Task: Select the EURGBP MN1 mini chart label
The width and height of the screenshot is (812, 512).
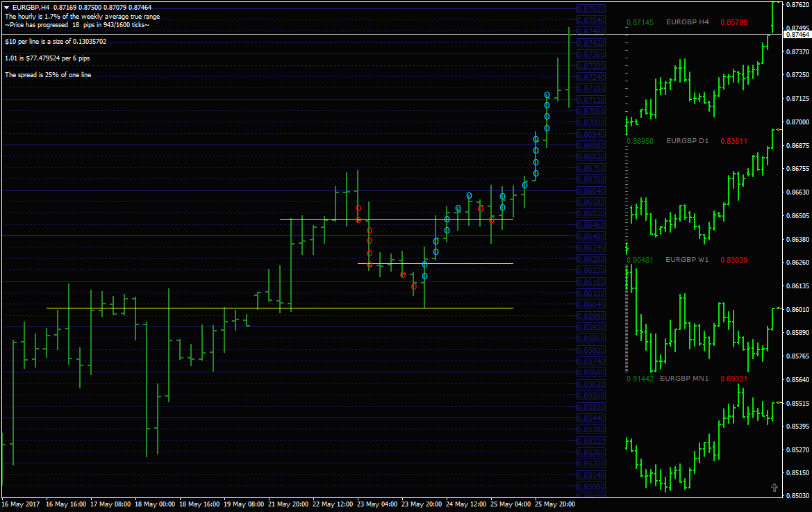Action: point(684,379)
